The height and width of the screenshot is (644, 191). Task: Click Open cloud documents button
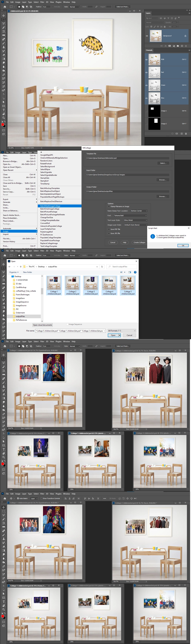point(42,325)
